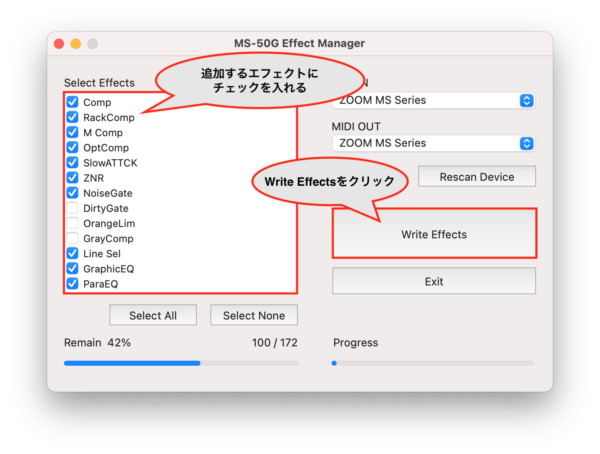Click the RackComp label text
Viewport: 600px width, 454px height.
[109, 118]
